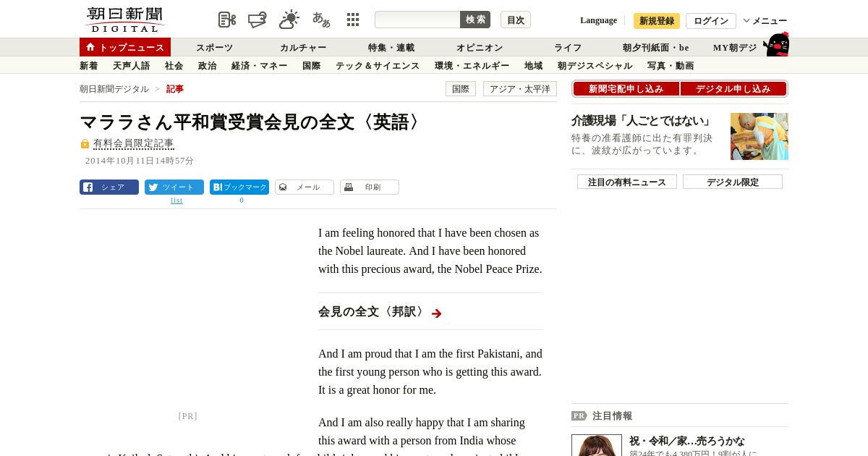This screenshot has width=868, height=456.
Task: Open 介護現場「人ごとではない」 headline
Action: click(x=642, y=121)
